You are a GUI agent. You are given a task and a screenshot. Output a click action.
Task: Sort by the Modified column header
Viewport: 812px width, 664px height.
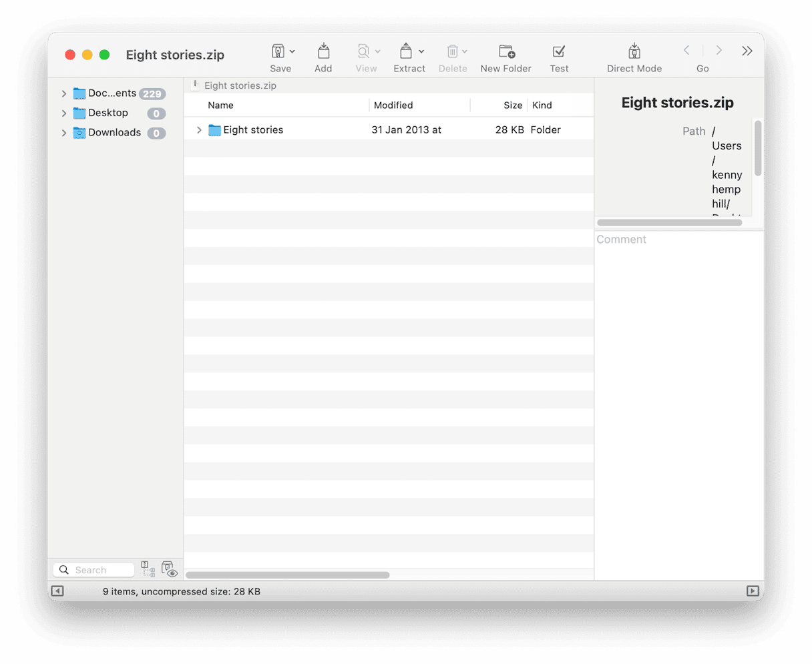tap(393, 105)
